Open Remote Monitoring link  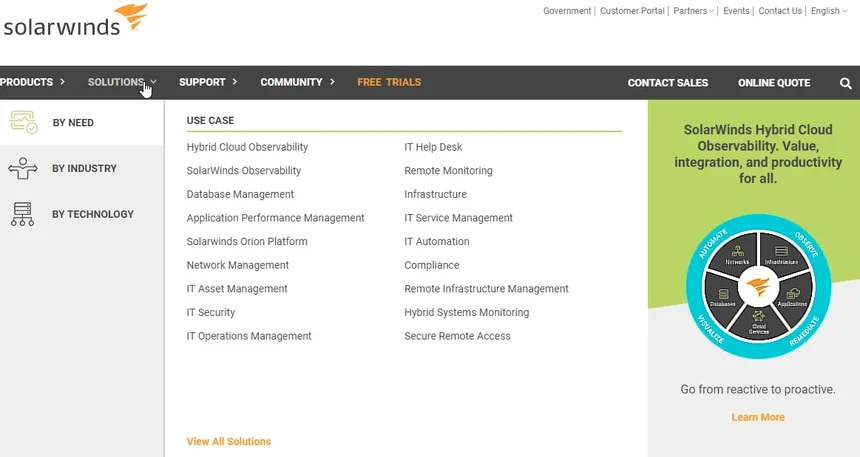click(x=448, y=171)
